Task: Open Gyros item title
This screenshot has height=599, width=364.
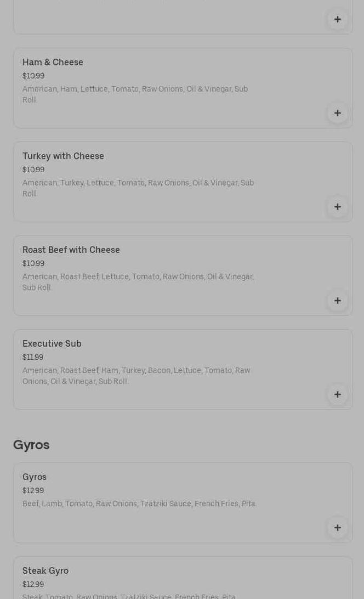Action: (x=35, y=477)
